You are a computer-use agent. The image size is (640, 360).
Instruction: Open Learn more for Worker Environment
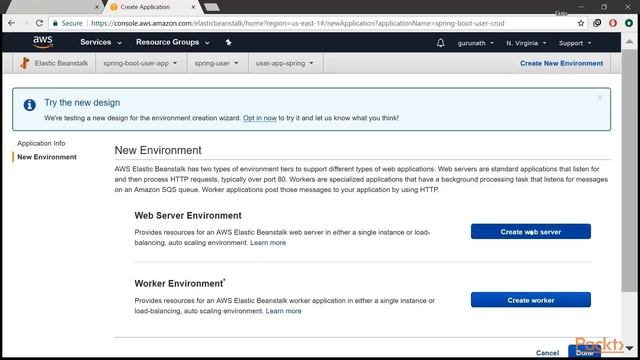coord(284,311)
